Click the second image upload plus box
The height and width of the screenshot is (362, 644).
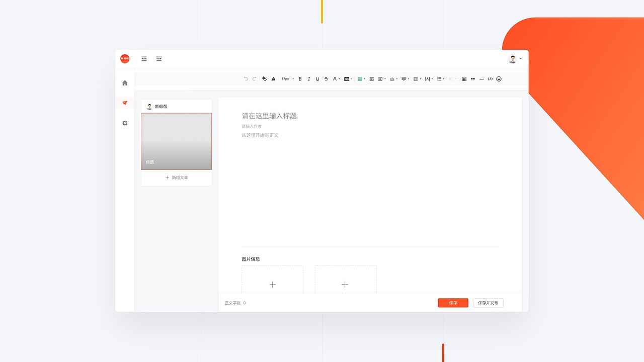point(346,280)
